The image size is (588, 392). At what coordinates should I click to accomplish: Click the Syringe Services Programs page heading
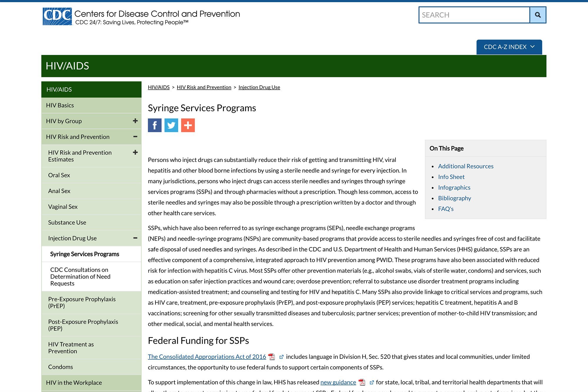point(202,108)
